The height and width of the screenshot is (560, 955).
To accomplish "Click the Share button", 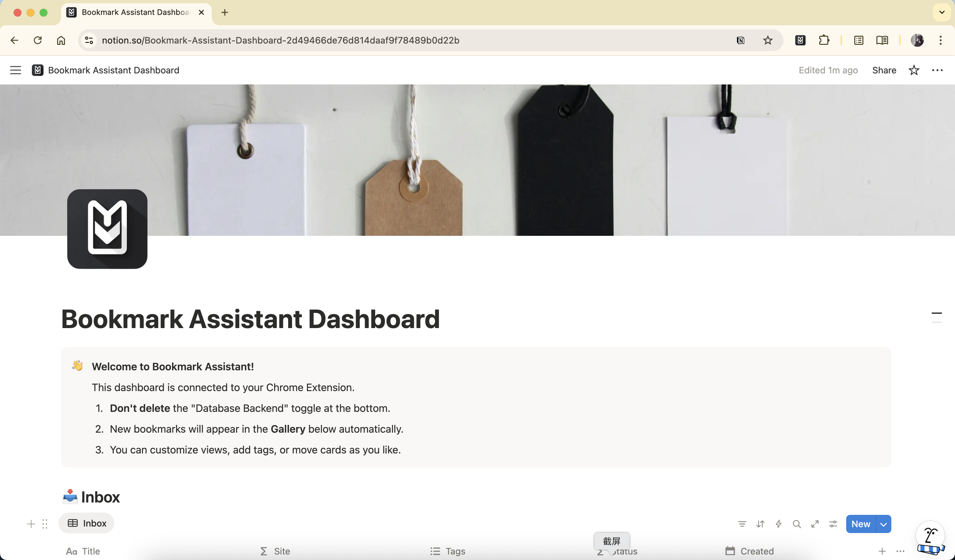I will [884, 70].
